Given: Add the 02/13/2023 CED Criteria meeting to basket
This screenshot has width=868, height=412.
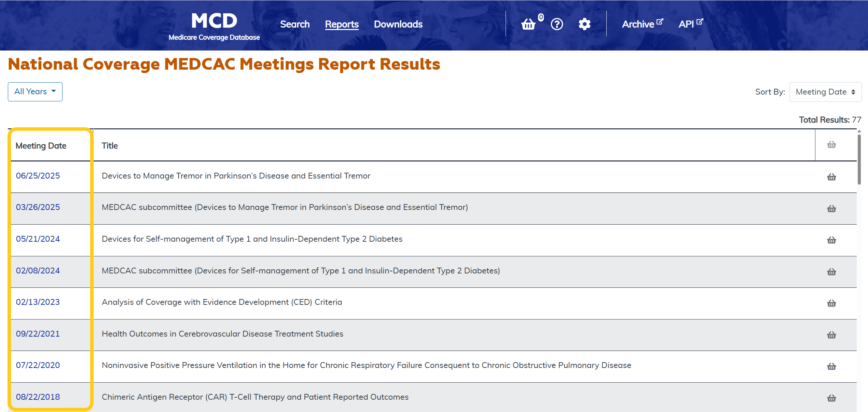Looking at the screenshot, I should point(831,303).
